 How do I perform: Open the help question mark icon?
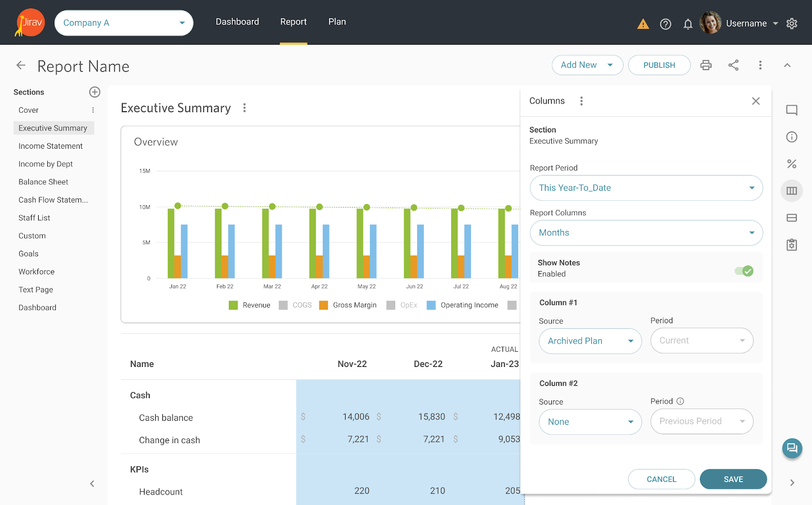click(x=665, y=24)
